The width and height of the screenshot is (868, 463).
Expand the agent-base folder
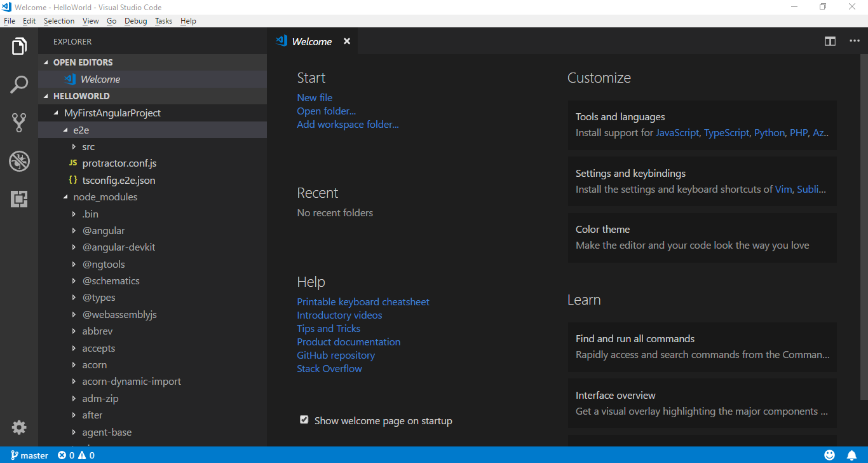(x=74, y=432)
